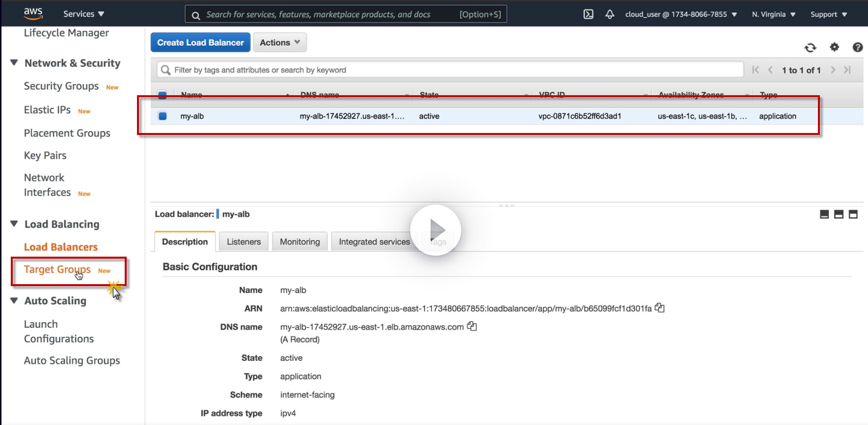
Task: Refresh the load balancer list
Action: pyautogui.click(x=810, y=47)
